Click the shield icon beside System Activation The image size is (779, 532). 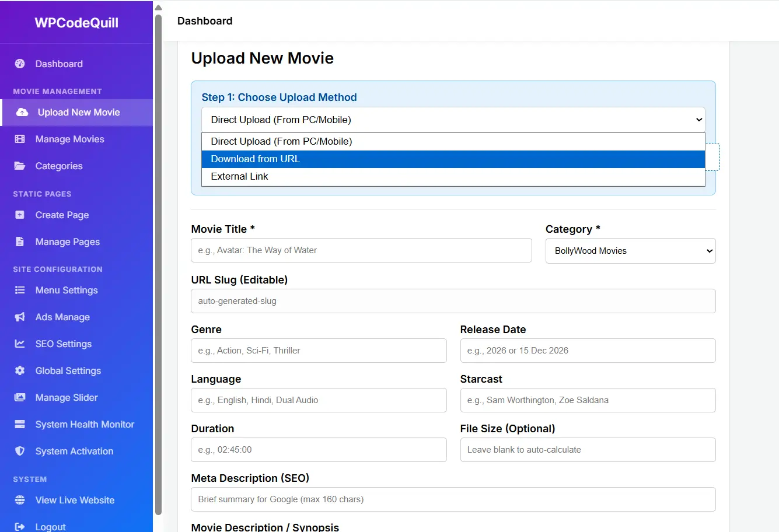click(20, 451)
